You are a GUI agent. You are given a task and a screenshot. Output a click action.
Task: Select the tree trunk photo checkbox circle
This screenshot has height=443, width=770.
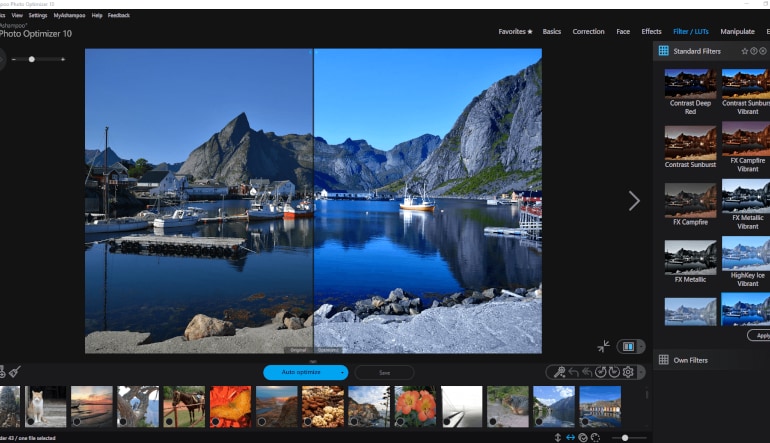point(123,421)
